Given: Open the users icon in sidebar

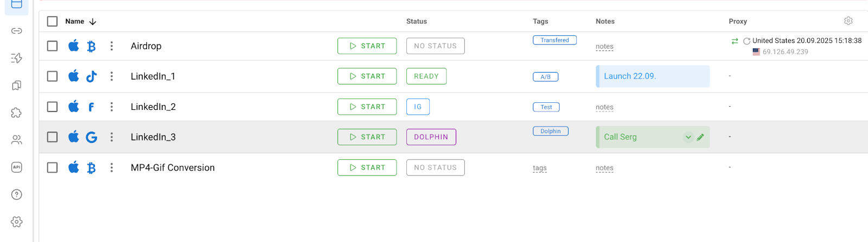Looking at the screenshot, I should coord(17,140).
